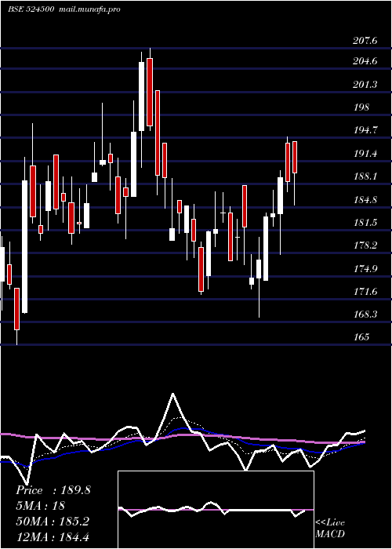Select the 204.6 price axis label
The width and height of the screenshot is (392, 549).
(x=365, y=62)
